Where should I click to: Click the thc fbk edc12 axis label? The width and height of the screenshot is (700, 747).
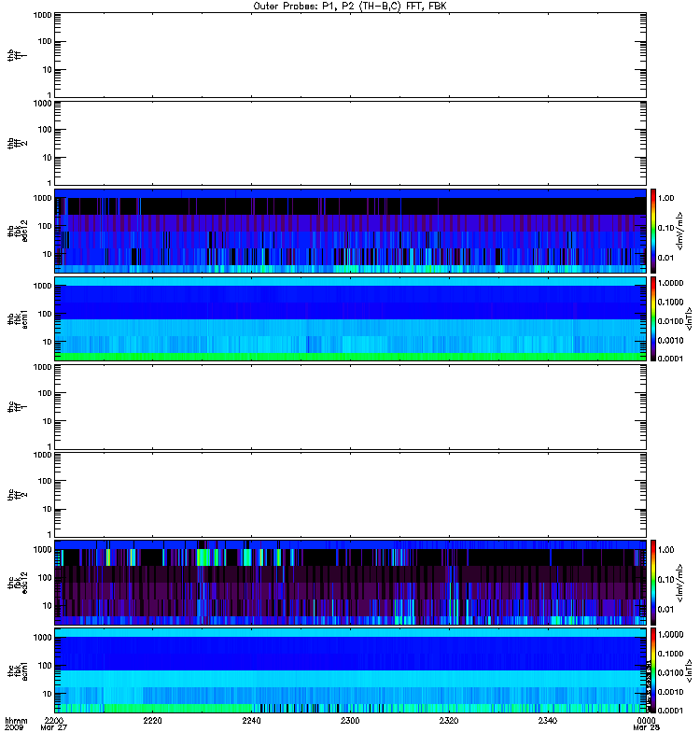coord(17,582)
